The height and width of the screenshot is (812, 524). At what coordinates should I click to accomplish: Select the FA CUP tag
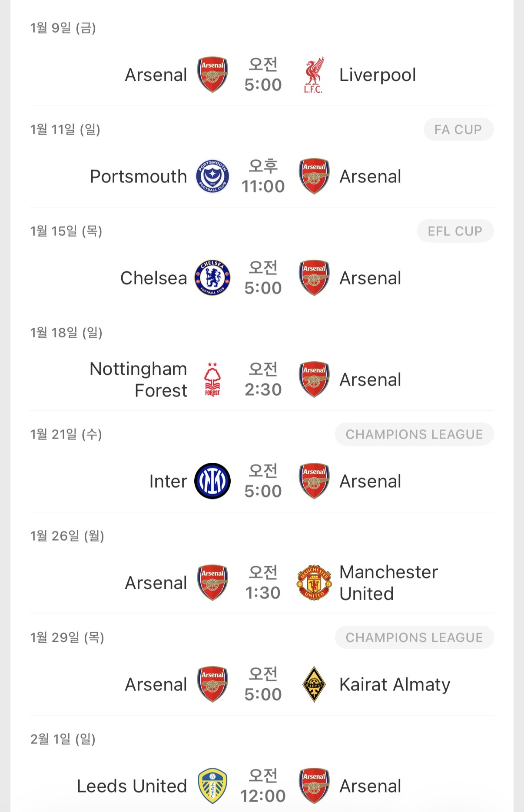[458, 129]
